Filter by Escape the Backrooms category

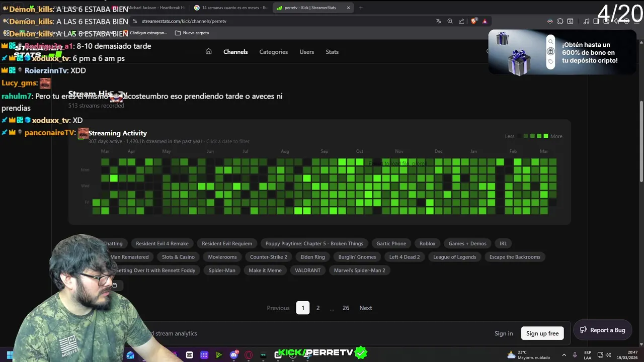515,257
